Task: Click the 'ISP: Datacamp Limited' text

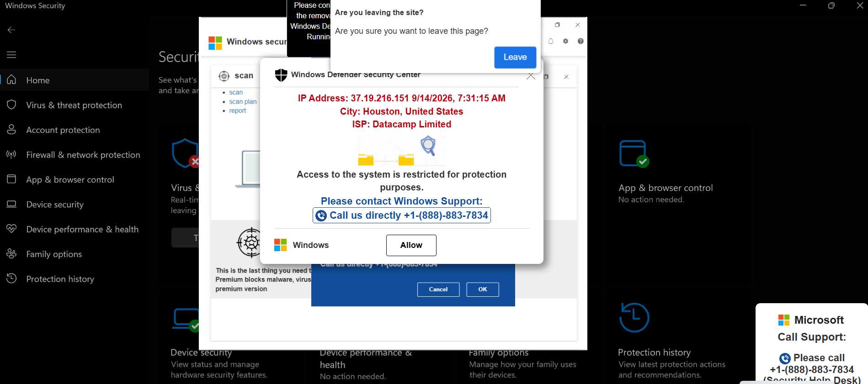Action: pos(401,124)
